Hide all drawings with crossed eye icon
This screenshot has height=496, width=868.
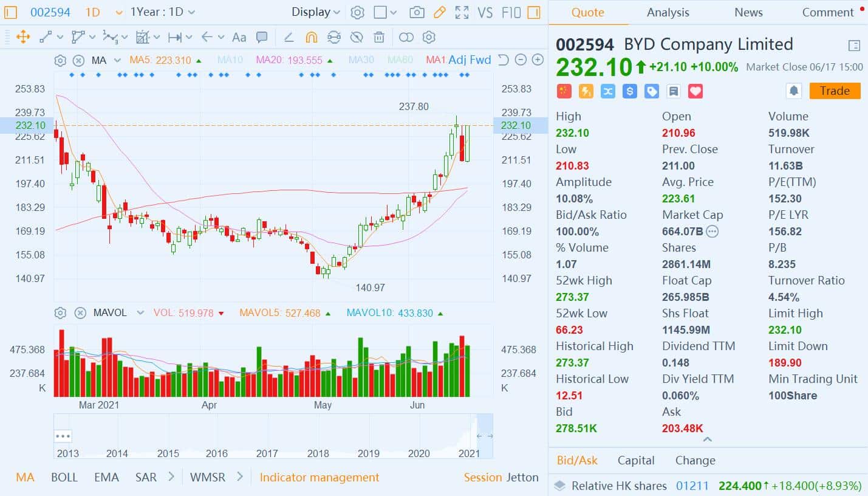pyautogui.click(x=357, y=37)
